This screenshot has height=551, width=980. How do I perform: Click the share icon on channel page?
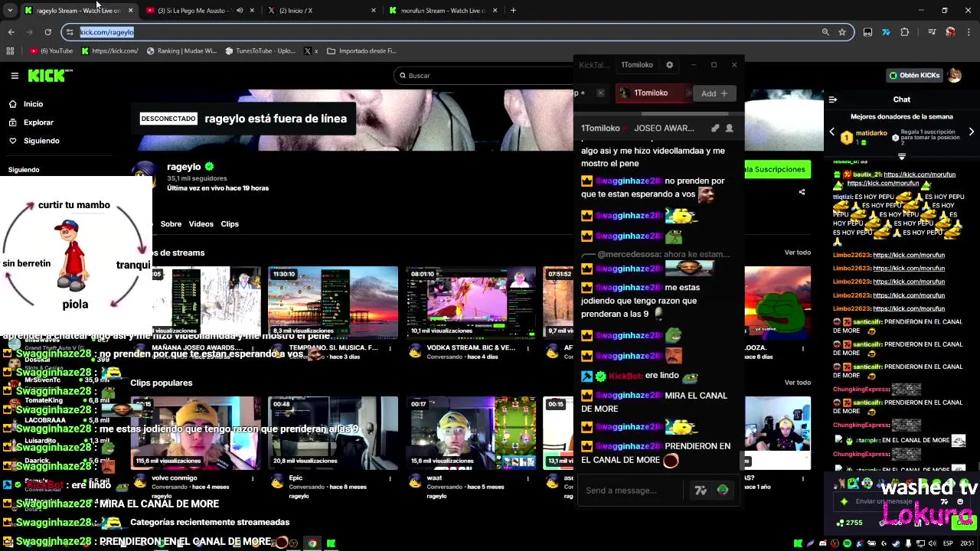802,192
